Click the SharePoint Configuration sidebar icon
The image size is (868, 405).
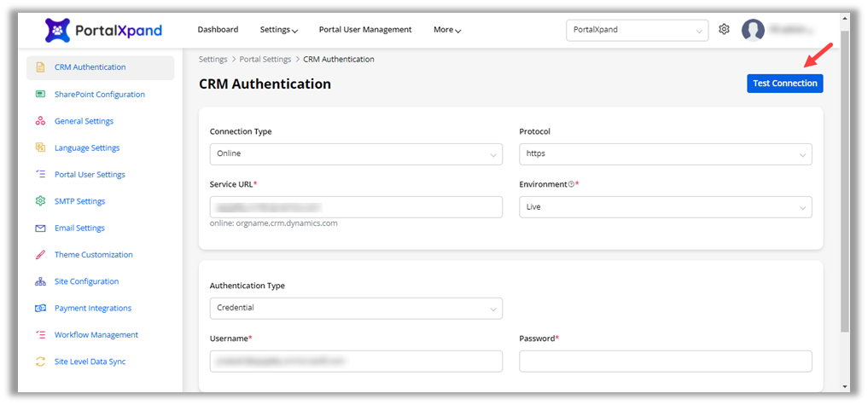click(x=40, y=95)
